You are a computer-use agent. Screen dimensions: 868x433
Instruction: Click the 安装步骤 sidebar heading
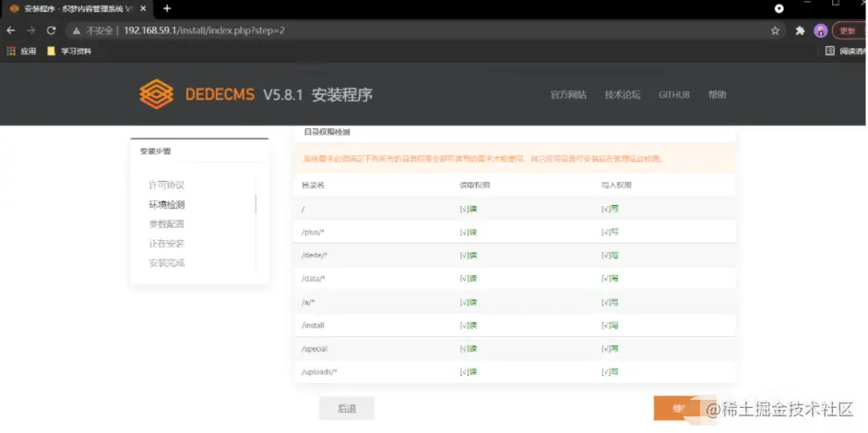156,151
